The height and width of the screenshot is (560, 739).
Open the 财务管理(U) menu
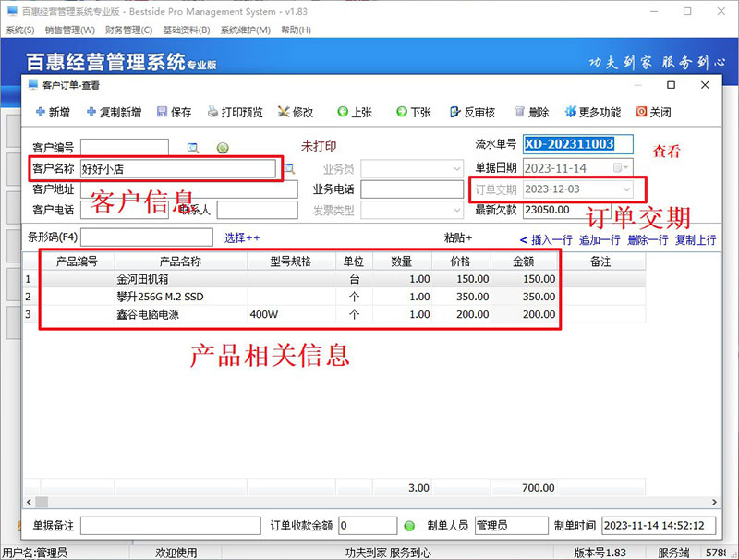(x=130, y=30)
